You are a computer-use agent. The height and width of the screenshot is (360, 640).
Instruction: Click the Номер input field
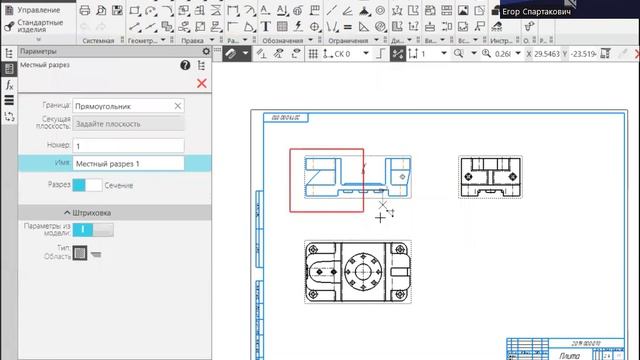coord(128,146)
